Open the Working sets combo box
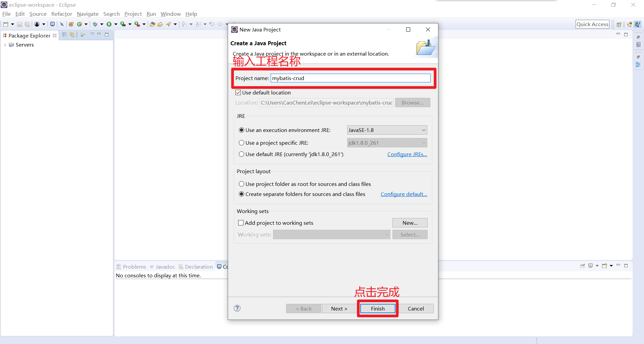The width and height of the screenshot is (644, 344). coord(331,234)
